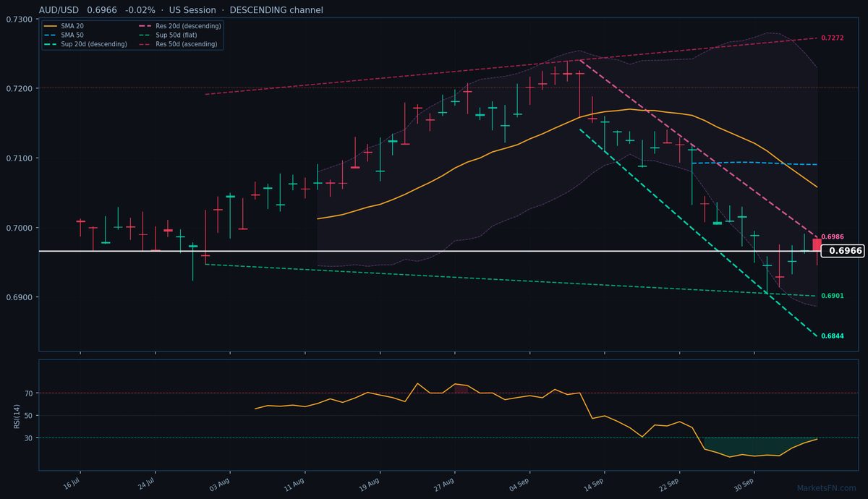Click the RSI 50 level label
Image resolution: width=868 pixels, height=499 pixels.
click(x=29, y=416)
